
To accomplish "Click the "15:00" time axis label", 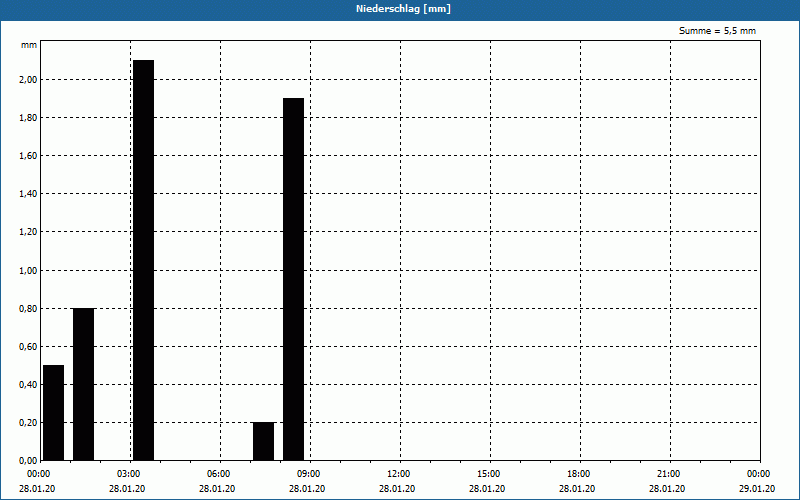I will 489,474.
